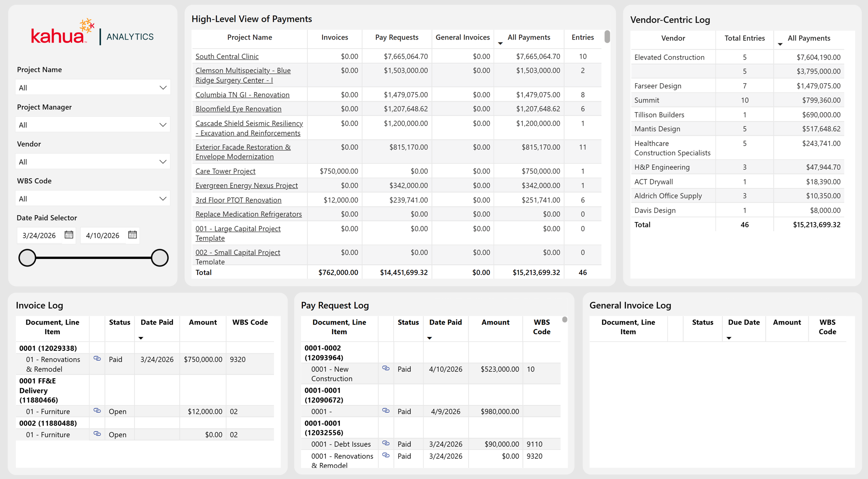
Task: Sort Invoice Log by Date Paid header
Action: tap(157, 322)
